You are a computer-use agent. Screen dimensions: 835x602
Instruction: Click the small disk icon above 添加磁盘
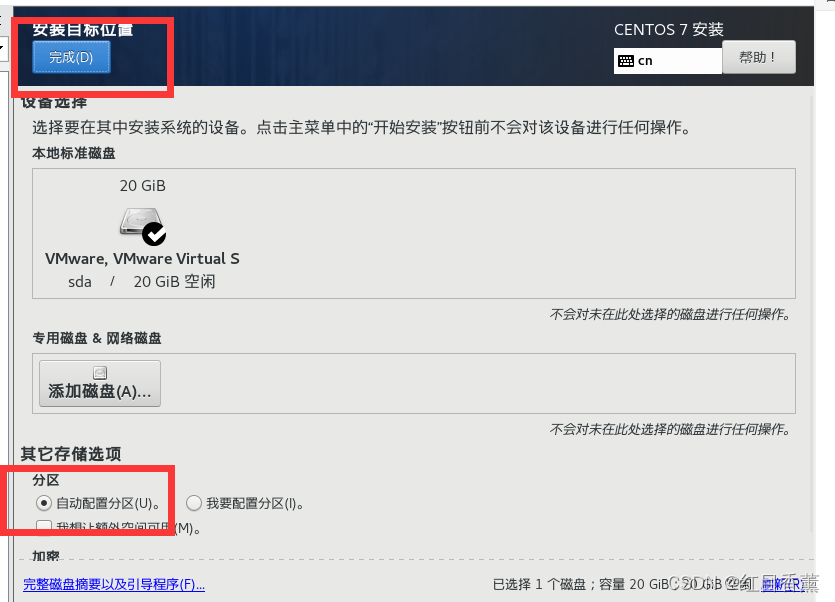pos(100,372)
